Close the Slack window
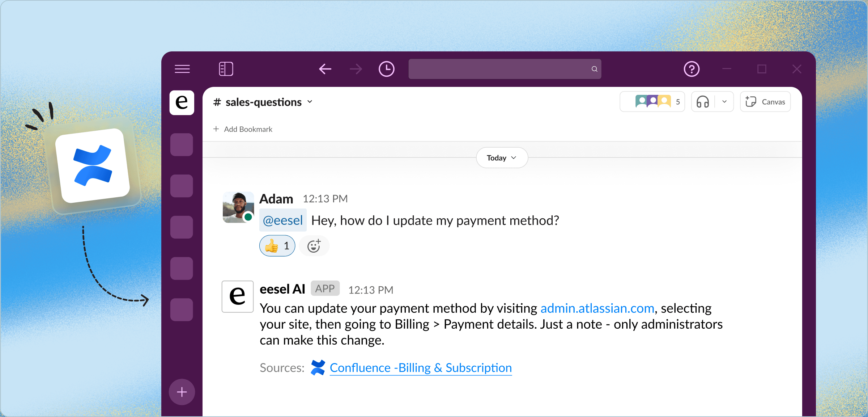 [797, 69]
